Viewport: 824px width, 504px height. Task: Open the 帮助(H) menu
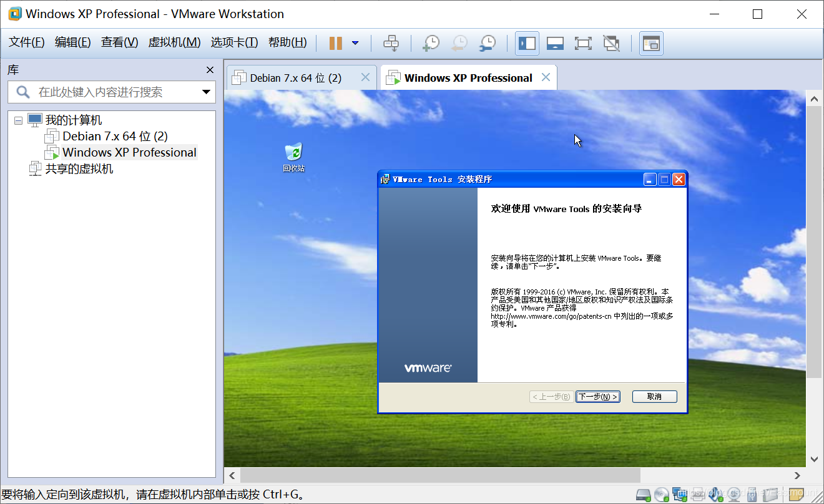288,42
